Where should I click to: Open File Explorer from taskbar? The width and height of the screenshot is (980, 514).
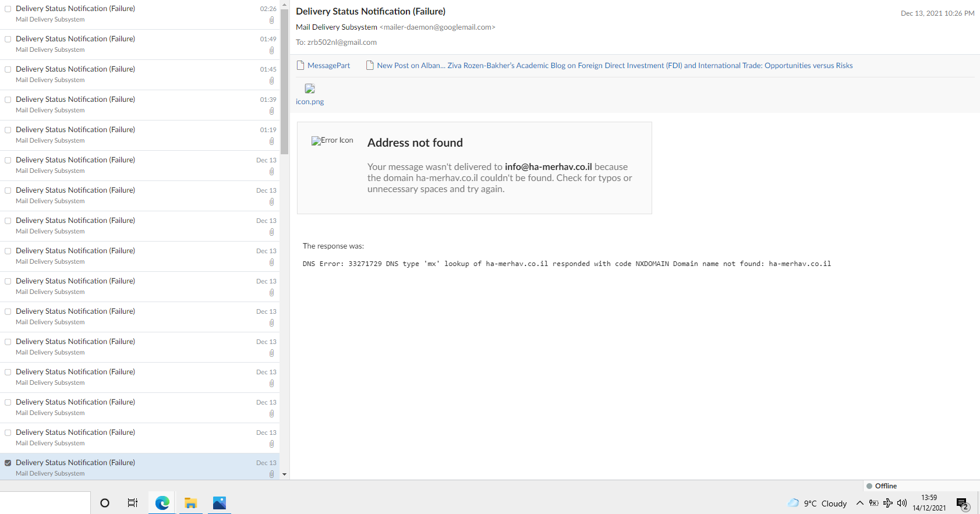click(190, 503)
